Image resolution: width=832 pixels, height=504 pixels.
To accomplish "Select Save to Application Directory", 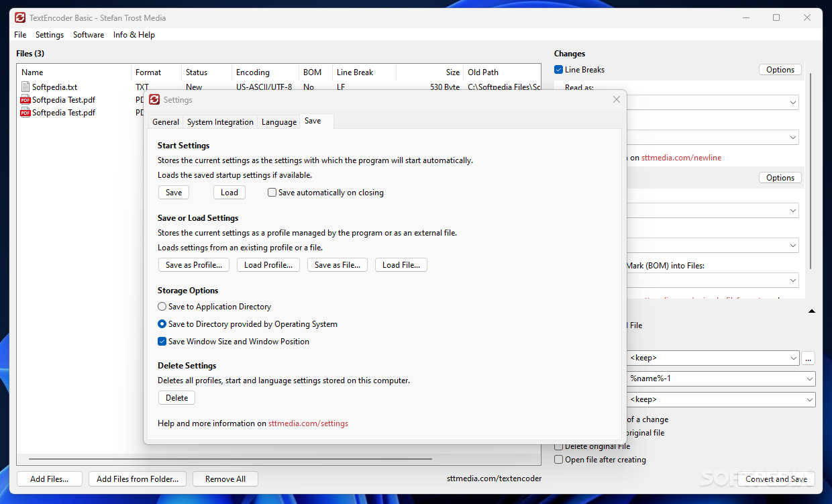I will tap(162, 307).
